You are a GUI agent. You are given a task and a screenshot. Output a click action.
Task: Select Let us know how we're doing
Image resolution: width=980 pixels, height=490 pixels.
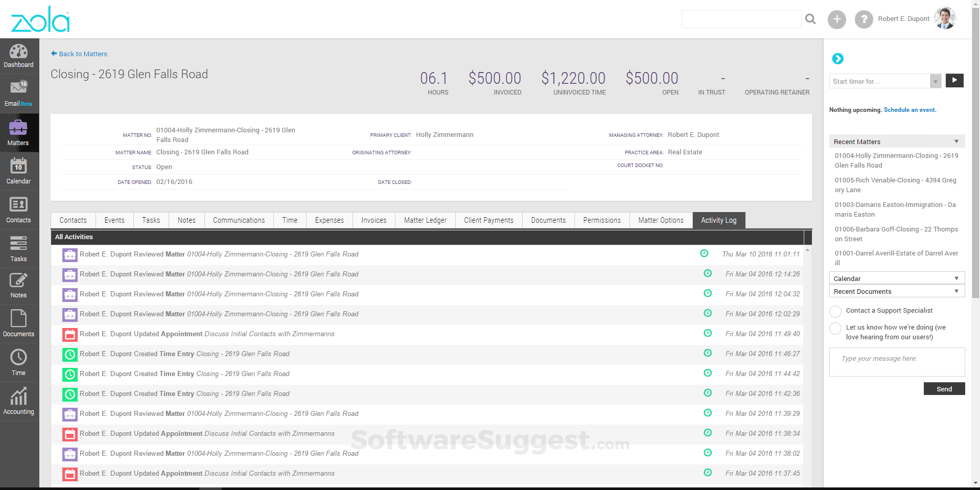point(835,329)
